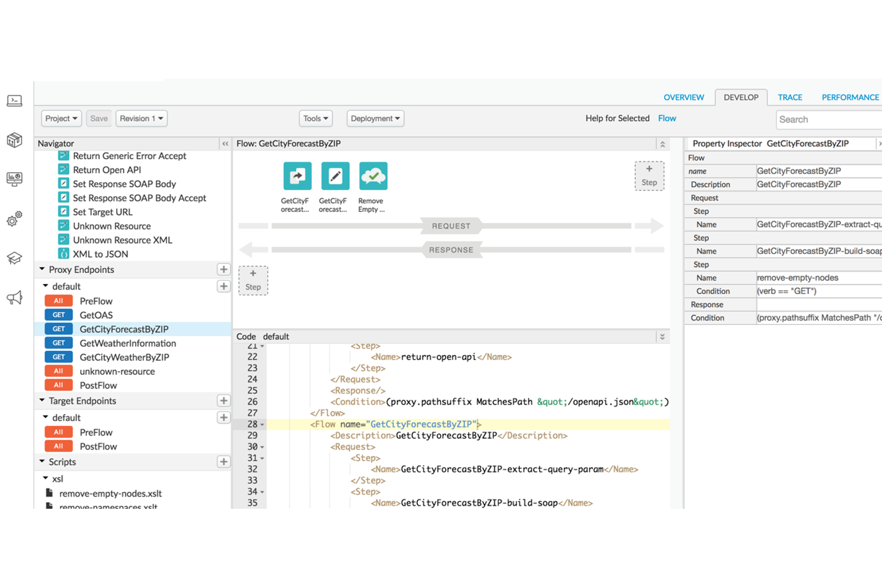Click the Flow help link

click(x=667, y=118)
